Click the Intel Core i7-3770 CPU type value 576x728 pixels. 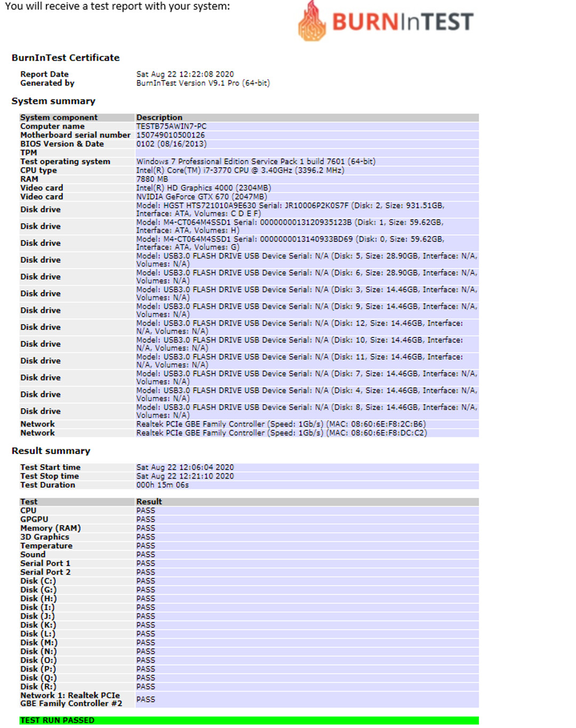(x=241, y=171)
